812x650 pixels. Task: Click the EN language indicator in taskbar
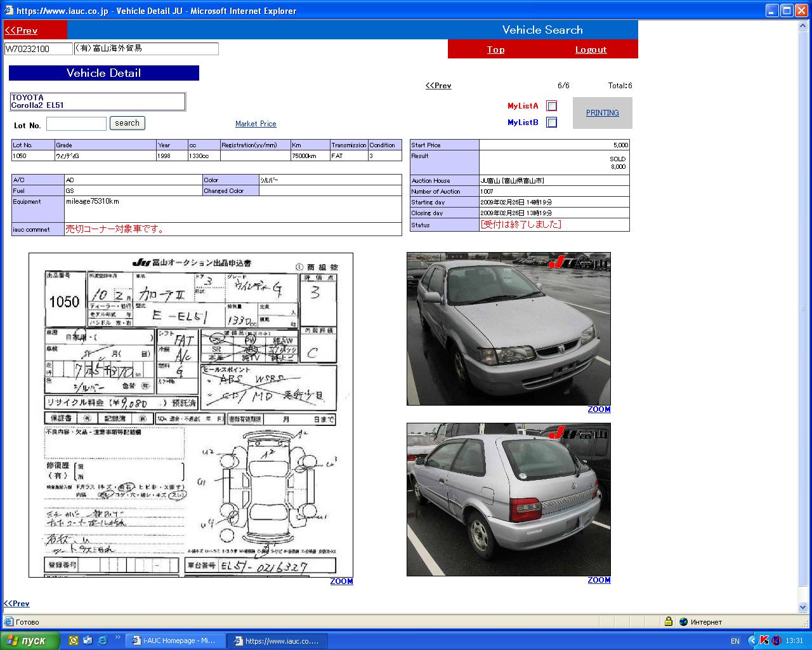pos(735,641)
